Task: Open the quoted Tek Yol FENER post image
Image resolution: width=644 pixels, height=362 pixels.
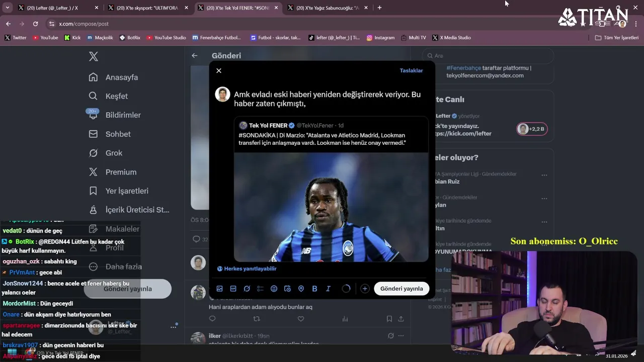Action: click(331, 207)
